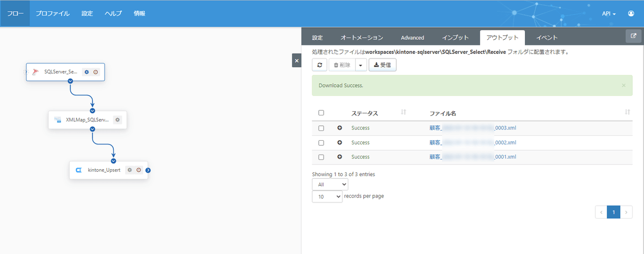Open the API dropdown menu
The image size is (644, 254).
[609, 13]
